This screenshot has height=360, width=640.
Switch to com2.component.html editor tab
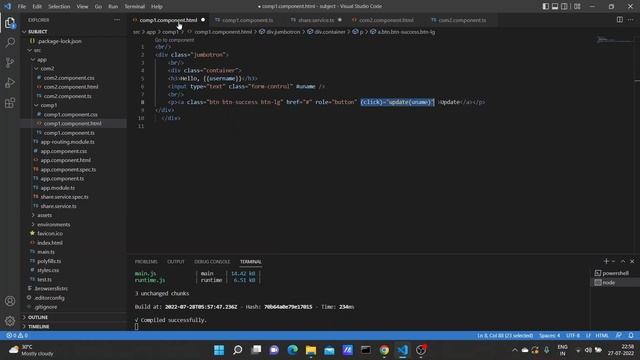(x=386, y=20)
